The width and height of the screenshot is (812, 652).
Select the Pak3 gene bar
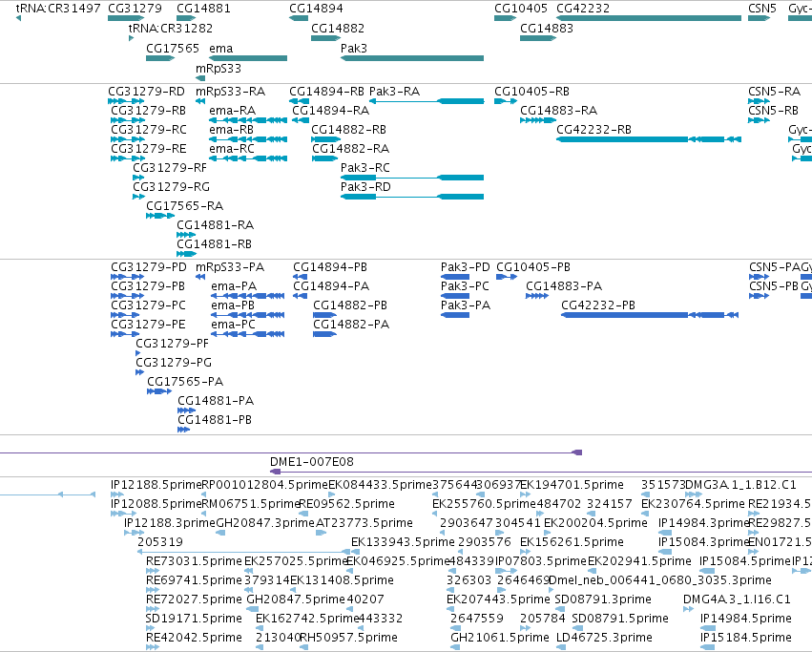pyautogui.click(x=411, y=58)
